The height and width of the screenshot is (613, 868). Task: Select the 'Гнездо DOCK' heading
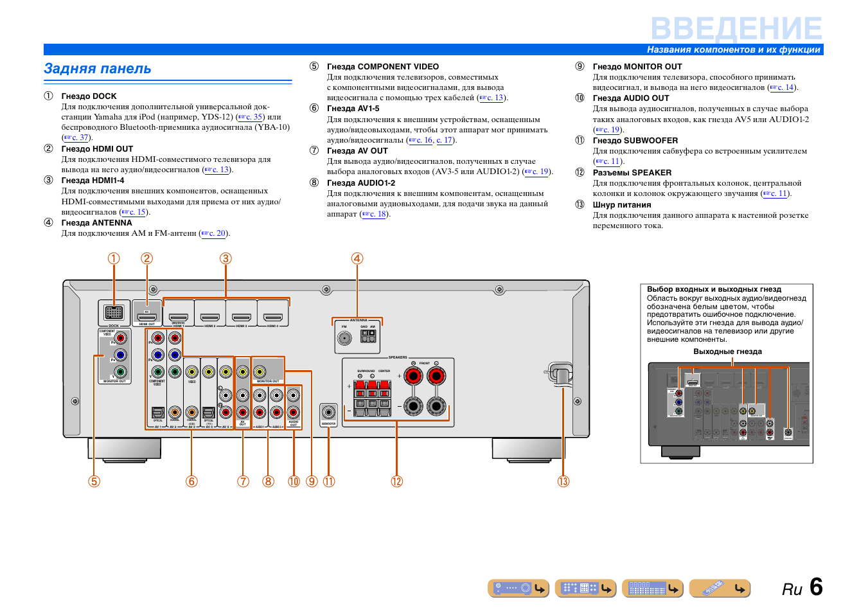(x=89, y=96)
